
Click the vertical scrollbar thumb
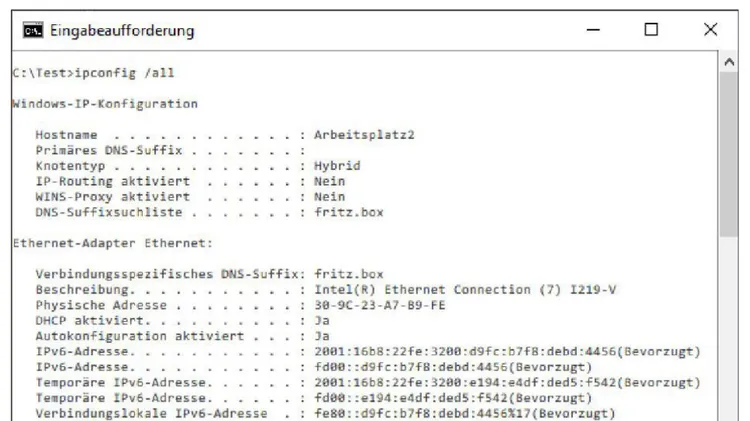(x=729, y=154)
